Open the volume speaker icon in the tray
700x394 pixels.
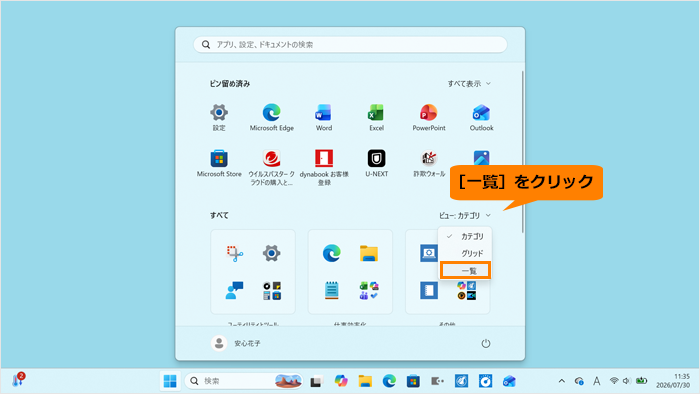627,381
